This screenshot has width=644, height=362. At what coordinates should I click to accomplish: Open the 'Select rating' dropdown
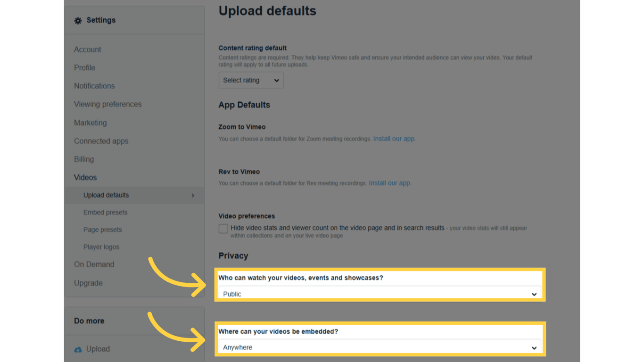[251, 80]
